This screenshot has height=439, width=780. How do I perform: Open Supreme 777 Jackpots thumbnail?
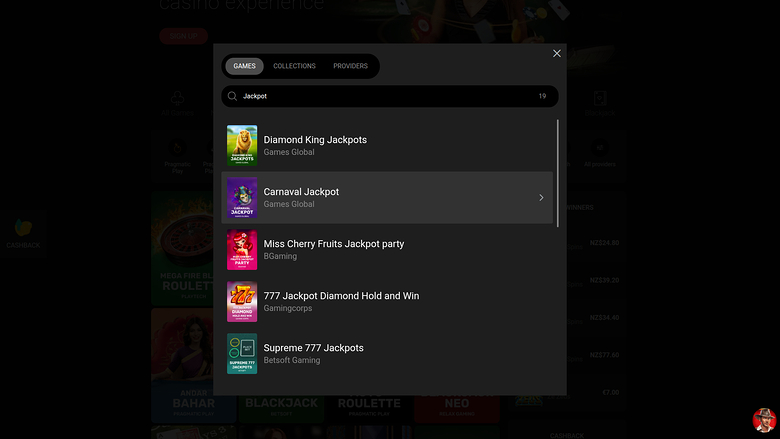[x=242, y=353]
